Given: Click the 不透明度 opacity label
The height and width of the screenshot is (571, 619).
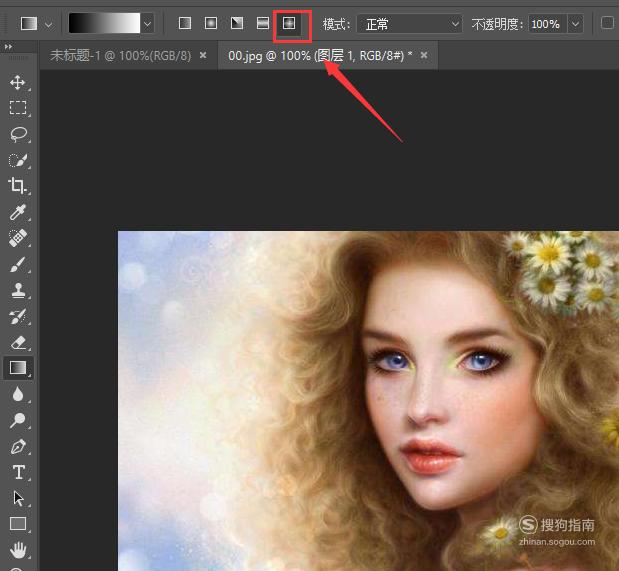Looking at the screenshot, I should coord(497,24).
